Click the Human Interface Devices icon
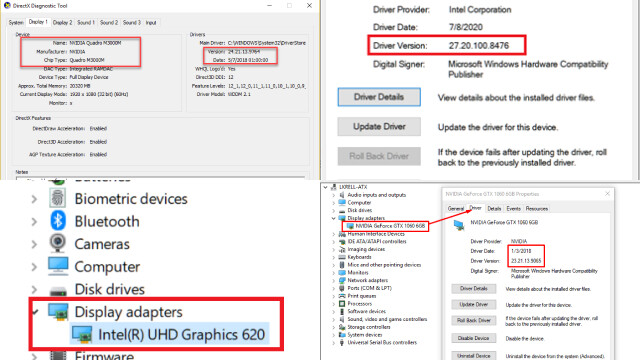Image resolution: width=640 pixels, height=360 pixels. click(x=342, y=234)
